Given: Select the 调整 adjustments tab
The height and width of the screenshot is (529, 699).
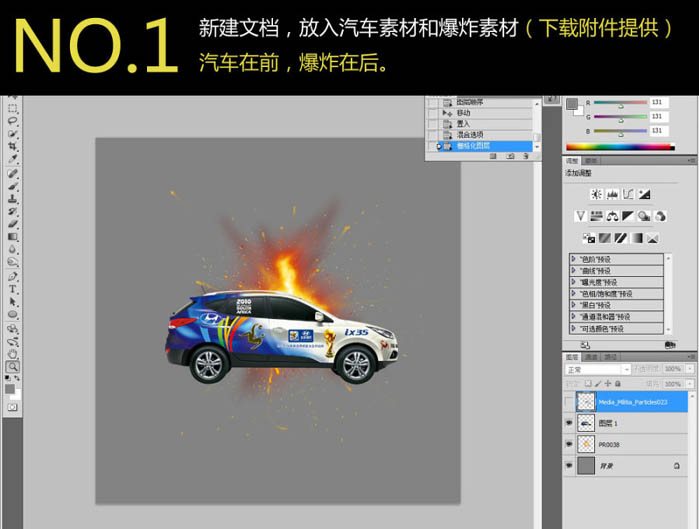Looking at the screenshot, I should pyautogui.click(x=572, y=160).
